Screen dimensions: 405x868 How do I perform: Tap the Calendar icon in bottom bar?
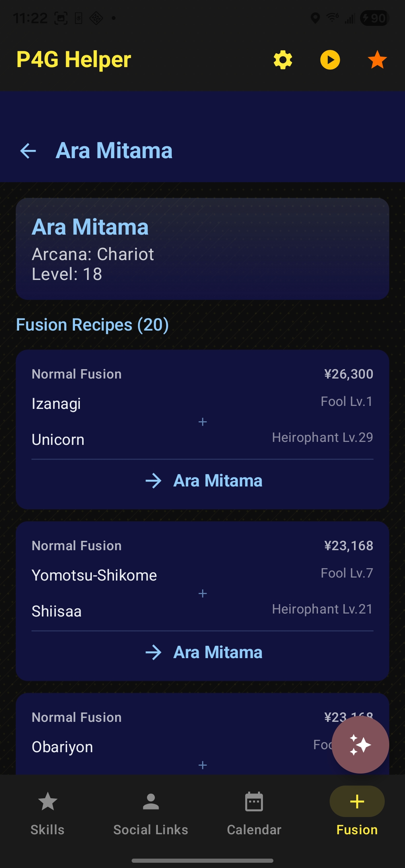254,802
